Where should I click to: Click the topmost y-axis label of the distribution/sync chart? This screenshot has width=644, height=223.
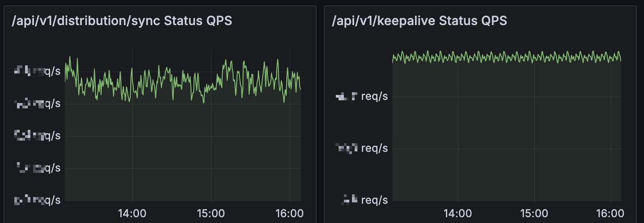[38, 71]
